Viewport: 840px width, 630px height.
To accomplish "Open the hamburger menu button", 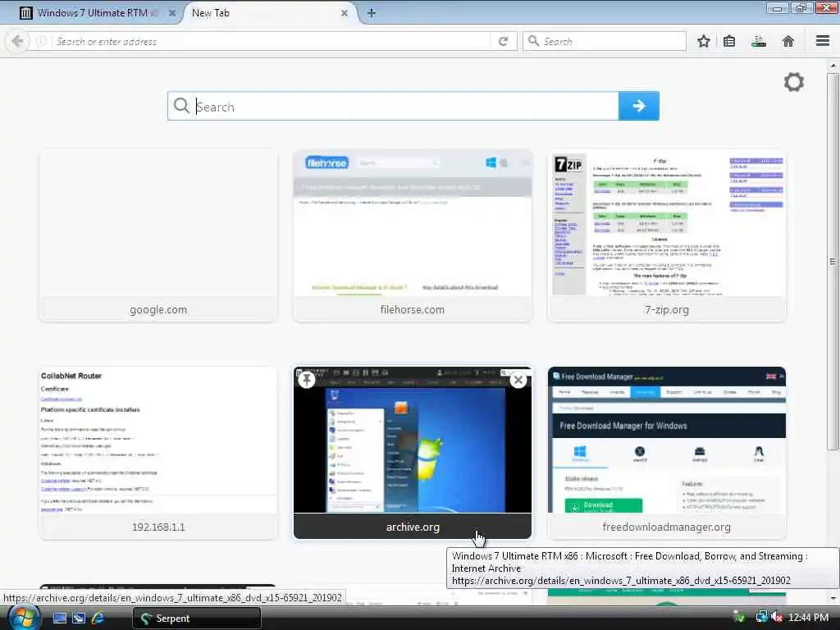I will click(822, 41).
